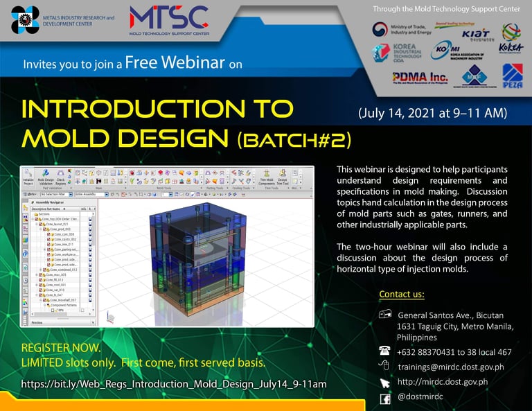The width and height of the screenshot is (532, 411).
Task: Click the Trim Mold Components icon
Action: pos(267,177)
